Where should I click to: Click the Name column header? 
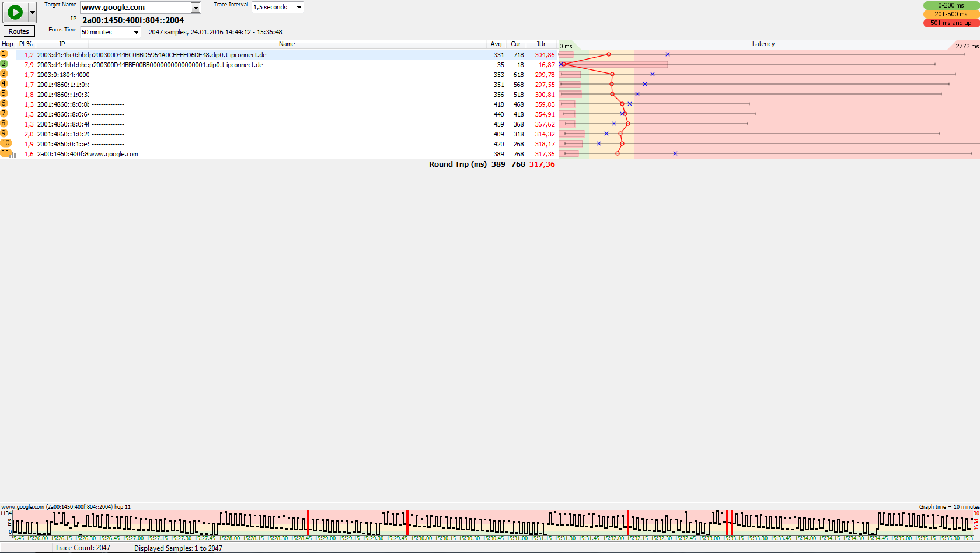click(287, 44)
